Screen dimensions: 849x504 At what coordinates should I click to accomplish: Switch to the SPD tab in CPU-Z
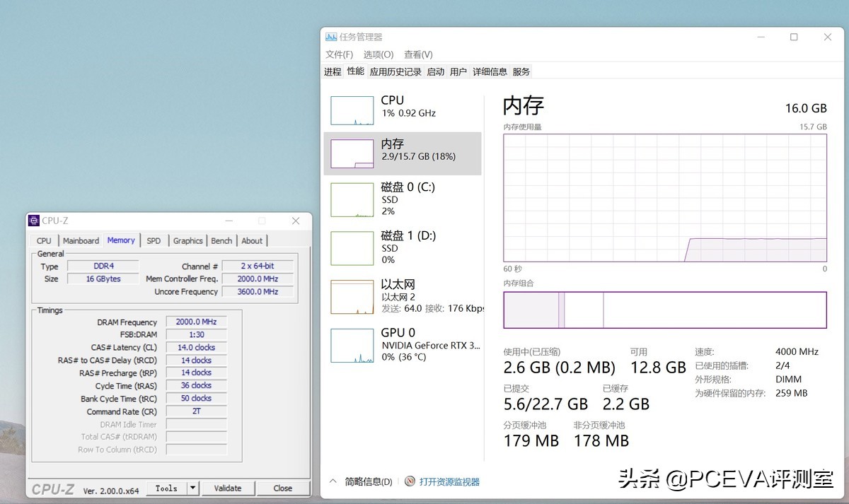[x=154, y=240]
